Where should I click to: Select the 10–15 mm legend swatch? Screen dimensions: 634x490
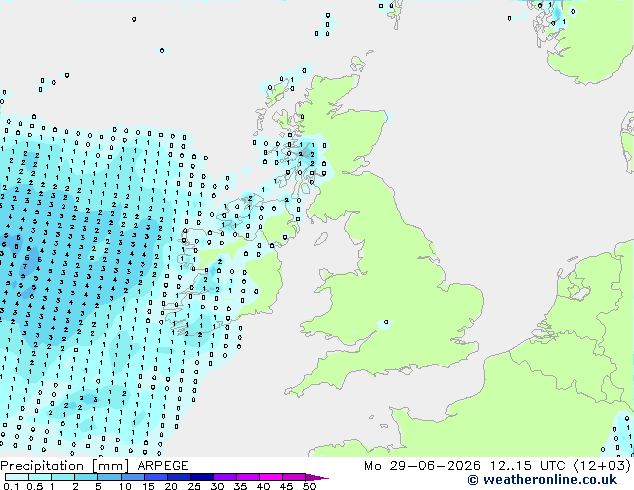pos(132,477)
